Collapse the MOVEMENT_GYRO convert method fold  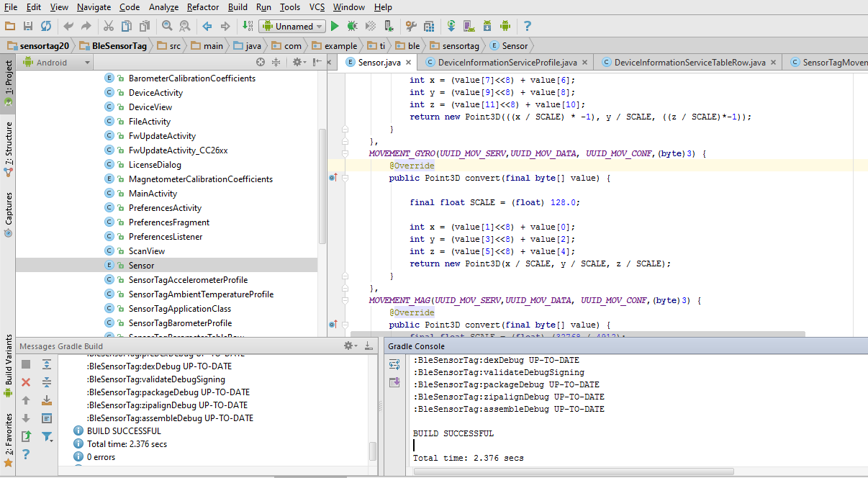[345, 178]
